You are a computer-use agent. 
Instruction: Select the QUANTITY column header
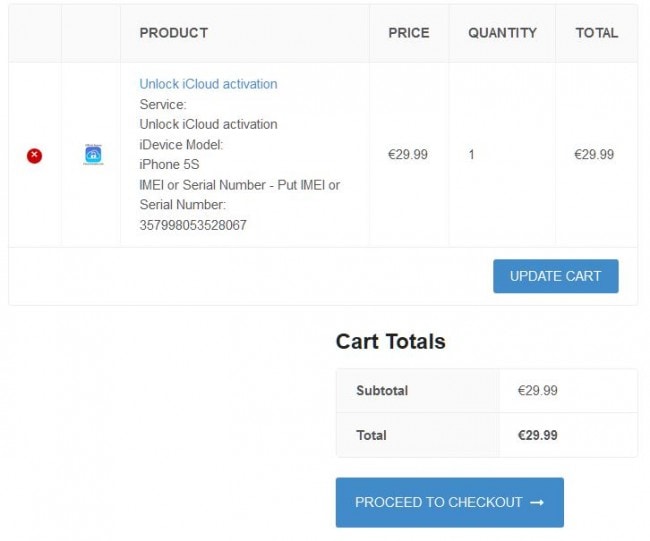coord(502,33)
